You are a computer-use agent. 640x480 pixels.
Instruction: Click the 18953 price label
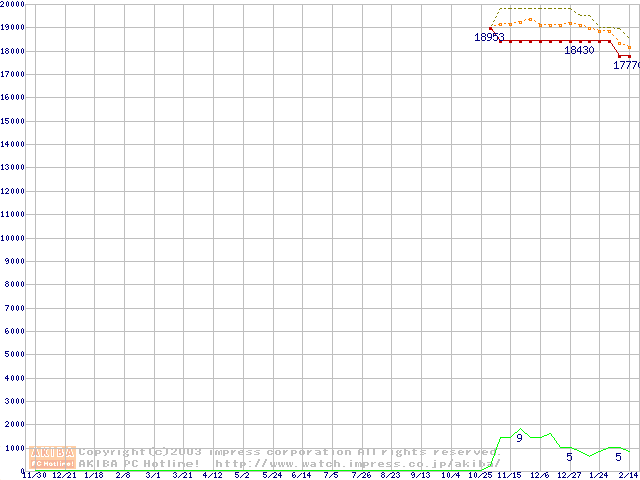489,37
